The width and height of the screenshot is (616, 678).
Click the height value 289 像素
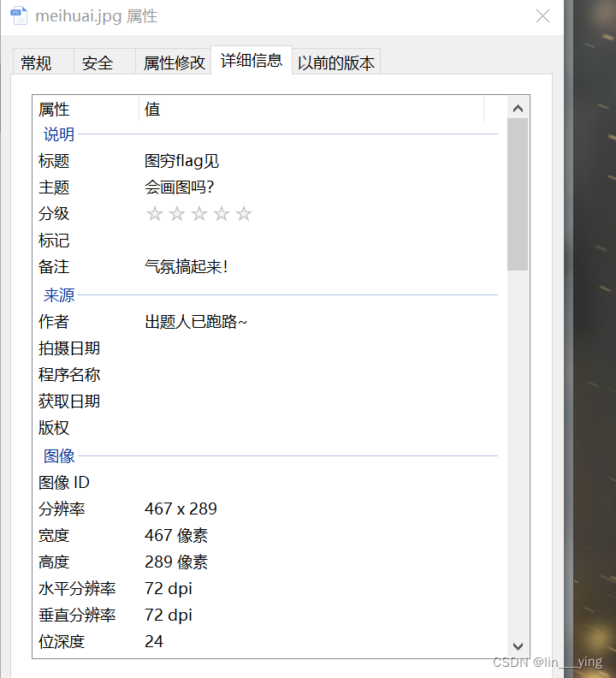pos(176,562)
